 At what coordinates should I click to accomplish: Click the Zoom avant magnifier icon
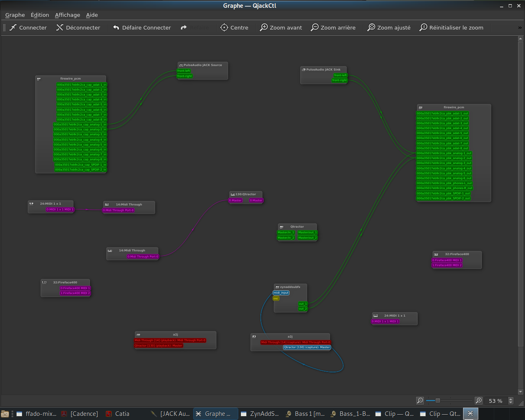pos(264,27)
